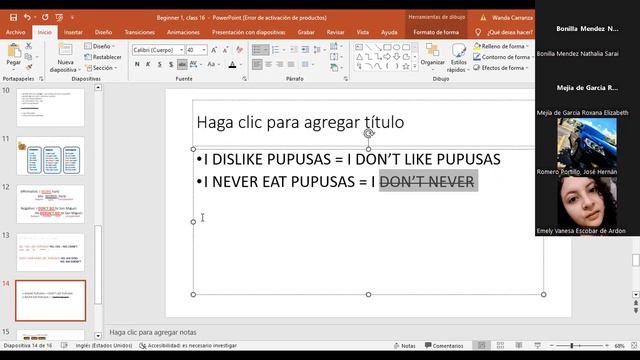This screenshot has width=640, height=360.
Task: Click the Save icon in quick access toolbar
Action: (x=13, y=17)
